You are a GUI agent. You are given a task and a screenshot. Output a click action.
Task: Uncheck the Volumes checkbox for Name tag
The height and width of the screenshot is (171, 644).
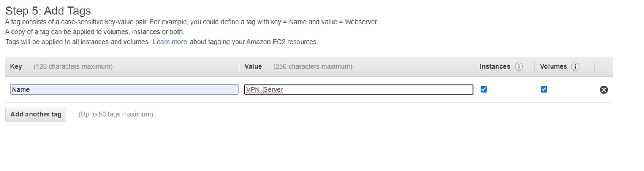(x=544, y=89)
